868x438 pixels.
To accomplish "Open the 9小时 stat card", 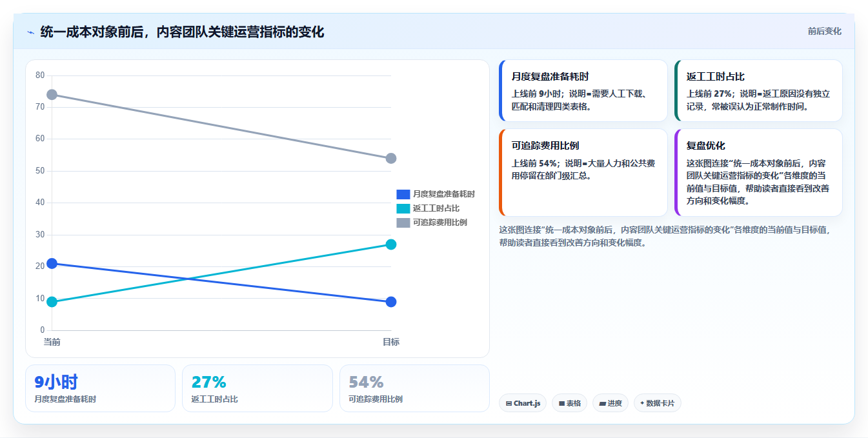I will pyautogui.click(x=100, y=388).
